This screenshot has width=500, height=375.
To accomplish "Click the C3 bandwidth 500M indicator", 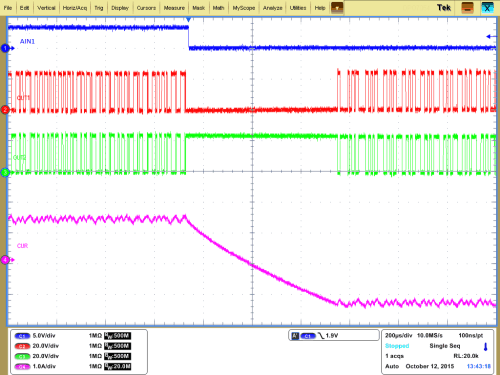I will click(117, 356).
